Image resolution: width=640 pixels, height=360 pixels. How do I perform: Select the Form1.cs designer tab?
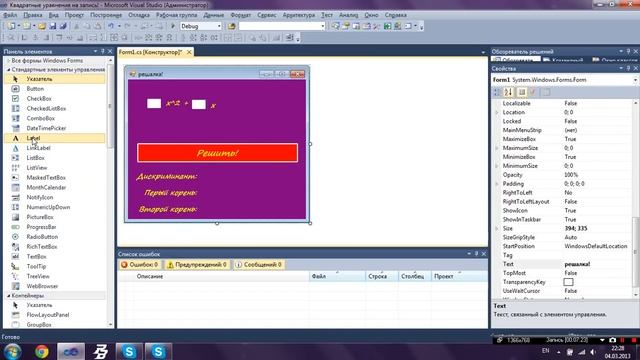pyautogui.click(x=150, y=52)
